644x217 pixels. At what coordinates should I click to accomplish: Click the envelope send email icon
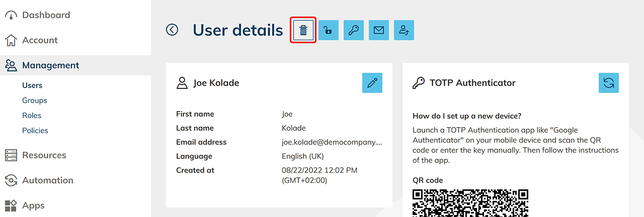379,30
